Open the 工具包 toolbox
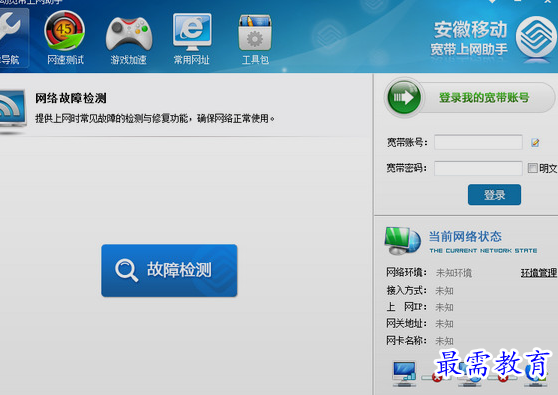The image size is (558, 395). pyautogui.click(x=255, y=39)
